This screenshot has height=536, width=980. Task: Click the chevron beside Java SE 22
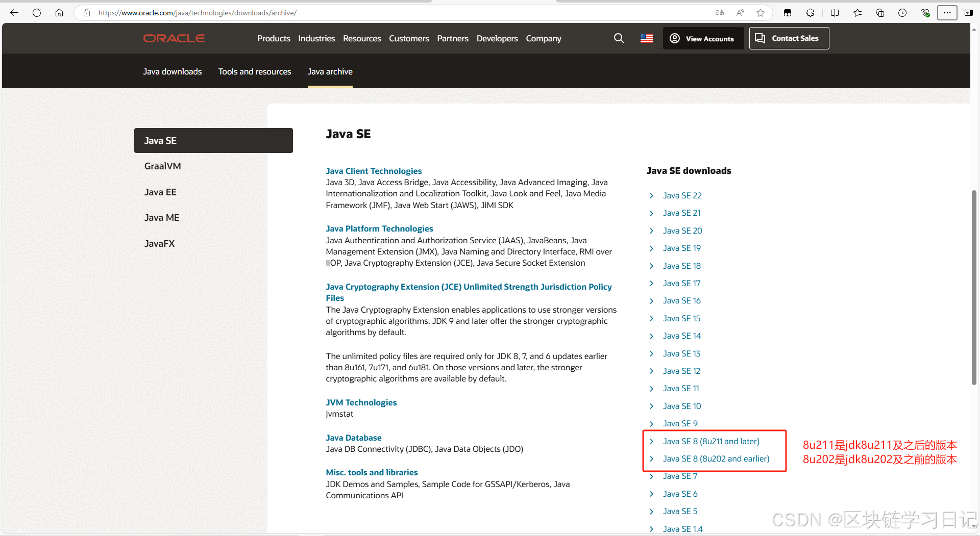click(651, 196)
